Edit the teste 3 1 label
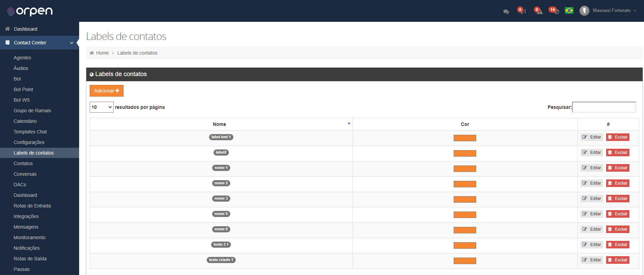Screen dimensions: 644x275 click(592, 245)
